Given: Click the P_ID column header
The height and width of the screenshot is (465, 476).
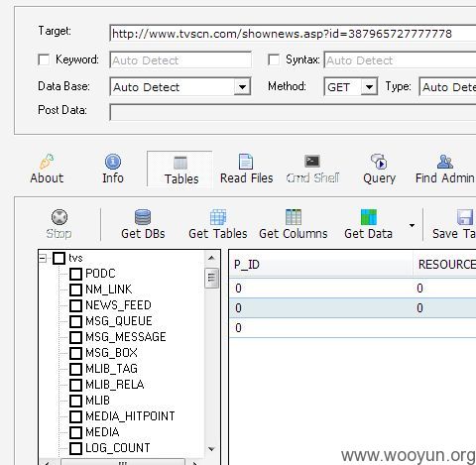Looking at the screenshot, I should tap(320, 264).
